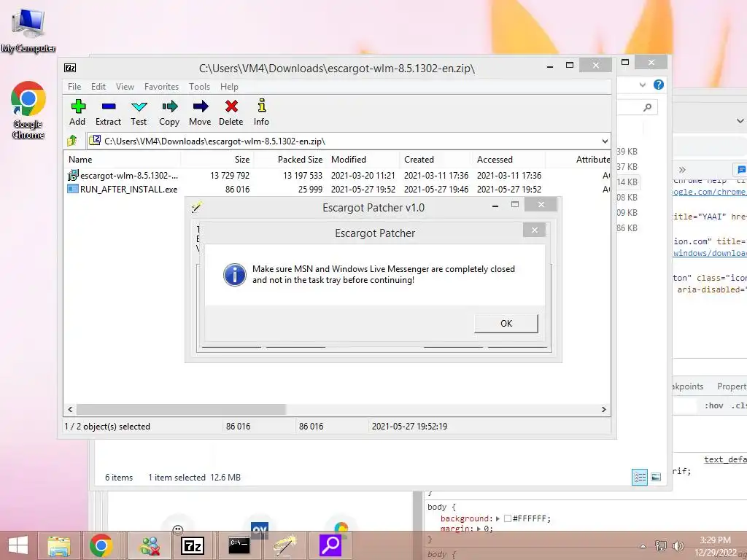The image size is (747, 560).
Task: Switch Explorer to details view icon
Action: (639, 477)
